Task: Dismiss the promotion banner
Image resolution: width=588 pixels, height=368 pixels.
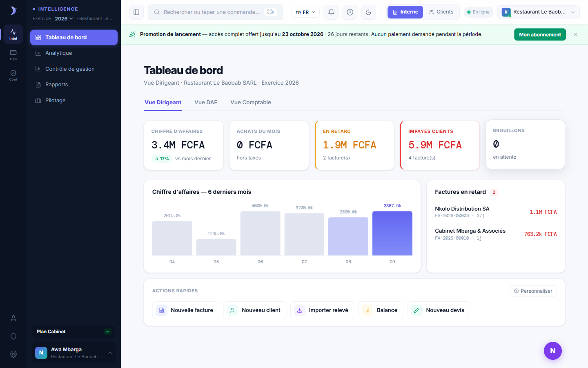Action: tap(575, 35)
